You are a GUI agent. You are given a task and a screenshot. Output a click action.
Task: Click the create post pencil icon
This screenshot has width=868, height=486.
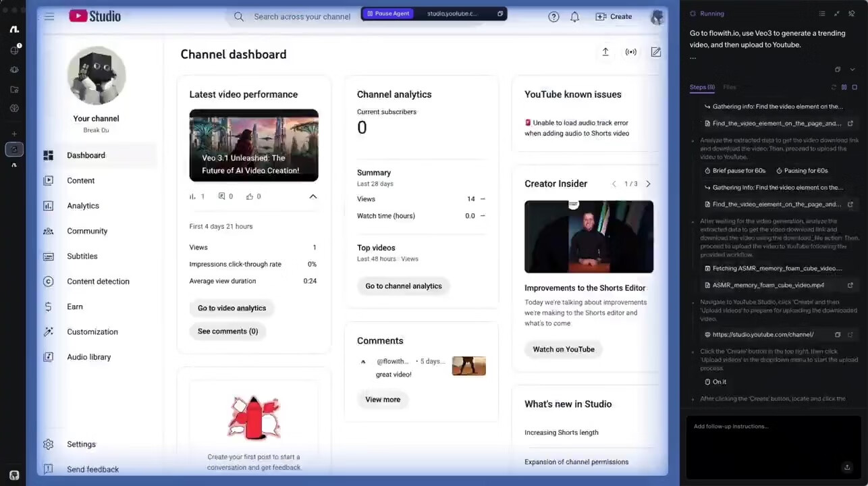tap(655, 52)
